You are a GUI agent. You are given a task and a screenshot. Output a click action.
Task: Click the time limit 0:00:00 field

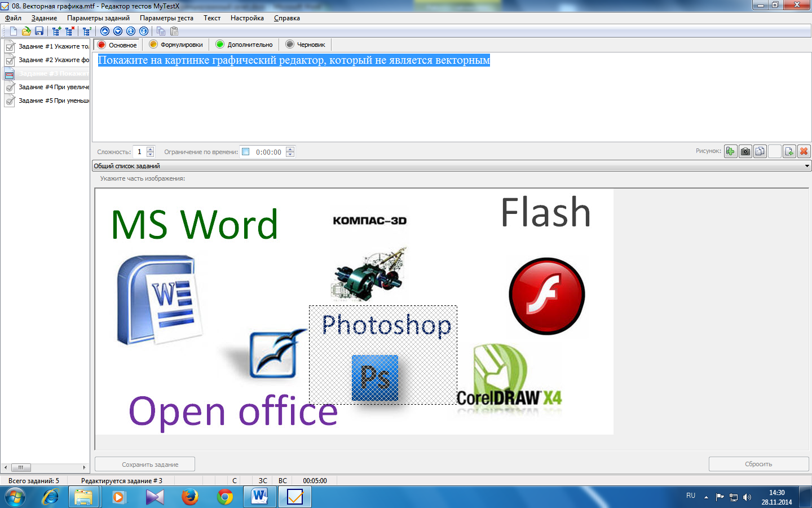coord(268,152)
